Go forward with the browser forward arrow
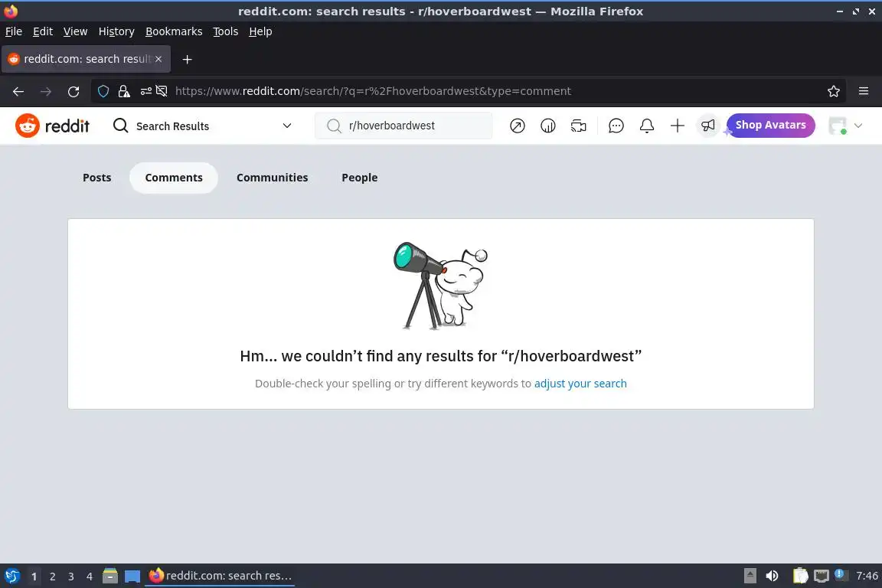882x588 pixels. tap(46, 91)
